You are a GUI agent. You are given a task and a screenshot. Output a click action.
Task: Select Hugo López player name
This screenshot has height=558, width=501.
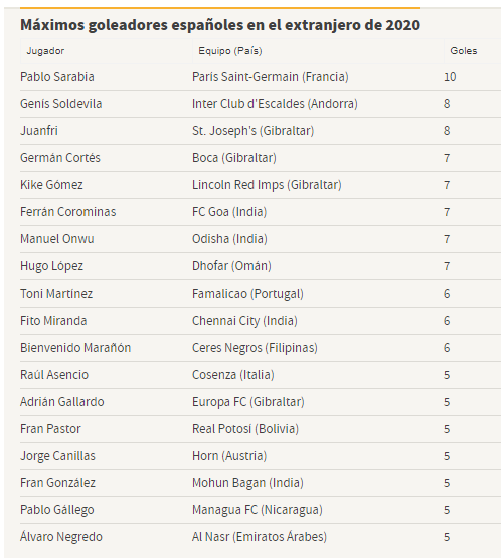coord(51,266)
